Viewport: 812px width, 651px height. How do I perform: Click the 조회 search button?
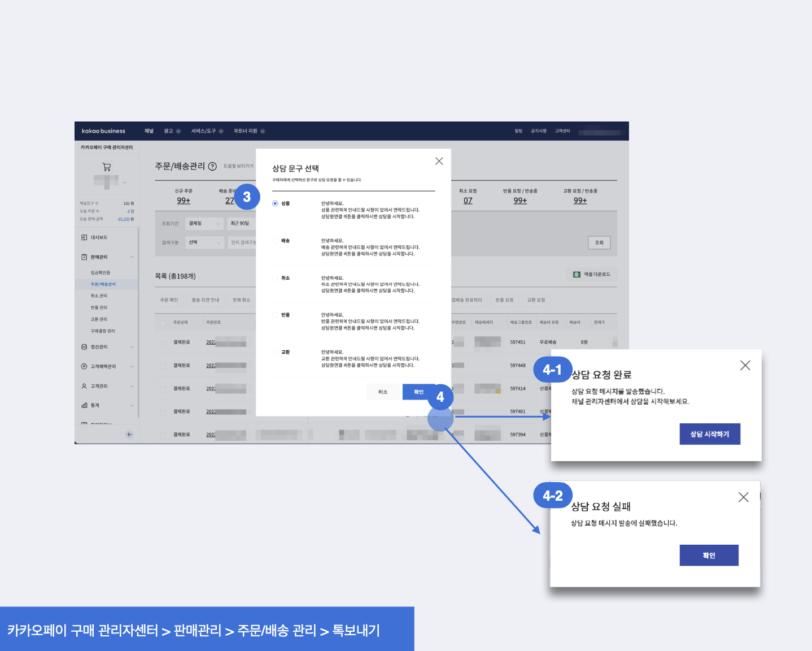599,242
